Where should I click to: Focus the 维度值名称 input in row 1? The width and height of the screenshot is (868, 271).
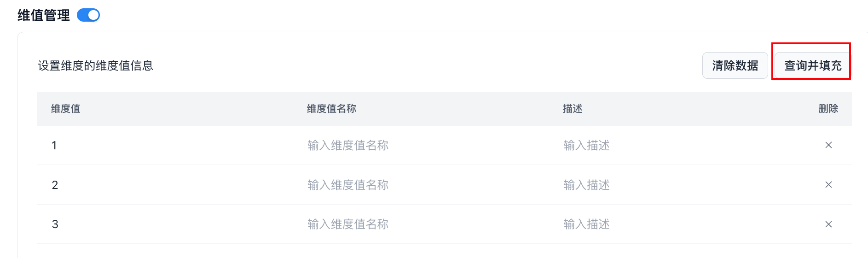click(348, 146)
